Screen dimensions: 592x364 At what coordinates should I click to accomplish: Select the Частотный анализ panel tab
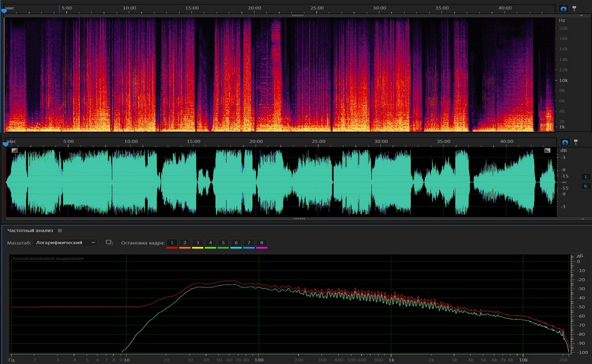pos(30,231)
